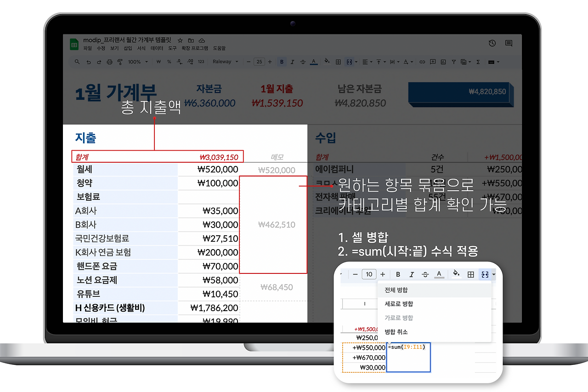Undo the last action in the laptop toolbar
This screenshot has width=588, height=392.
click(x=88, y=62)
